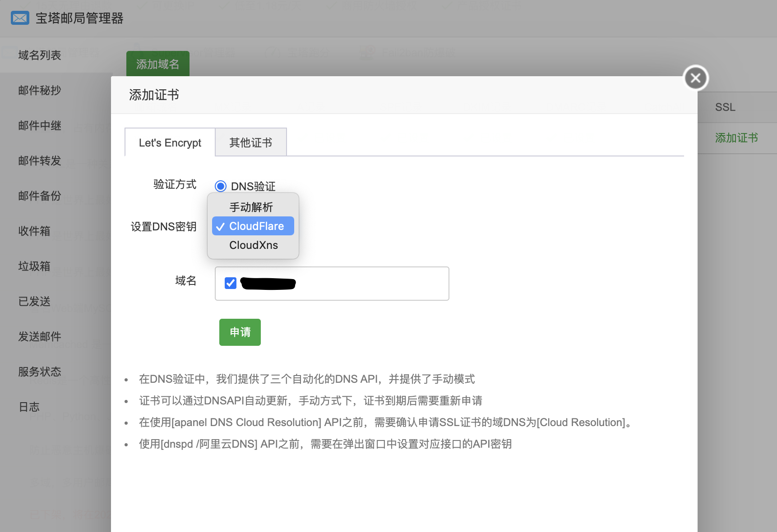
Task: Select the DNS验证 radio button
Action: (221, 186)
